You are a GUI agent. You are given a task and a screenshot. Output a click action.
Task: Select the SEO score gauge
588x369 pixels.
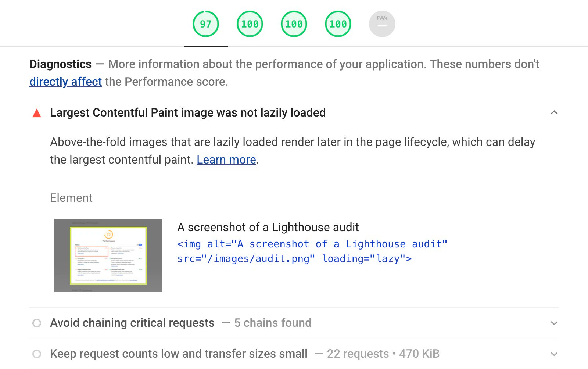pos(338,24)
